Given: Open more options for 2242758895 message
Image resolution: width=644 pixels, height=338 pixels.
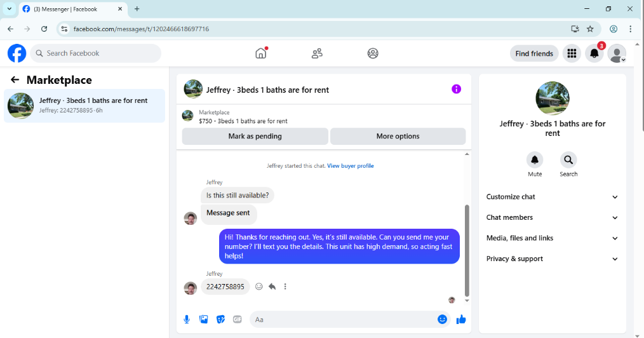Looking at the screenshot, I should (285, 287).
